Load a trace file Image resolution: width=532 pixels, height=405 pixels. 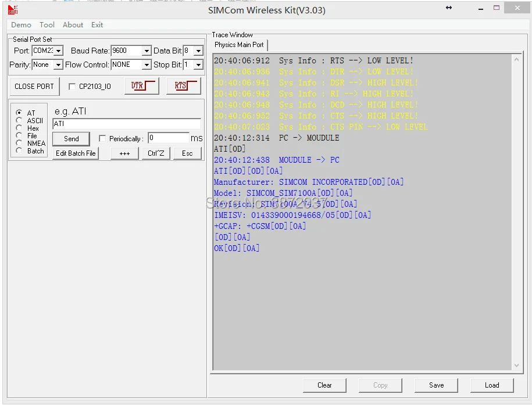(x=492, y=385)
